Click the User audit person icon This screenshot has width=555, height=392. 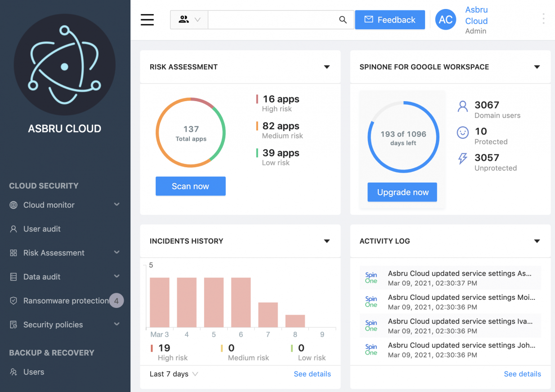(x=13, y=229)
